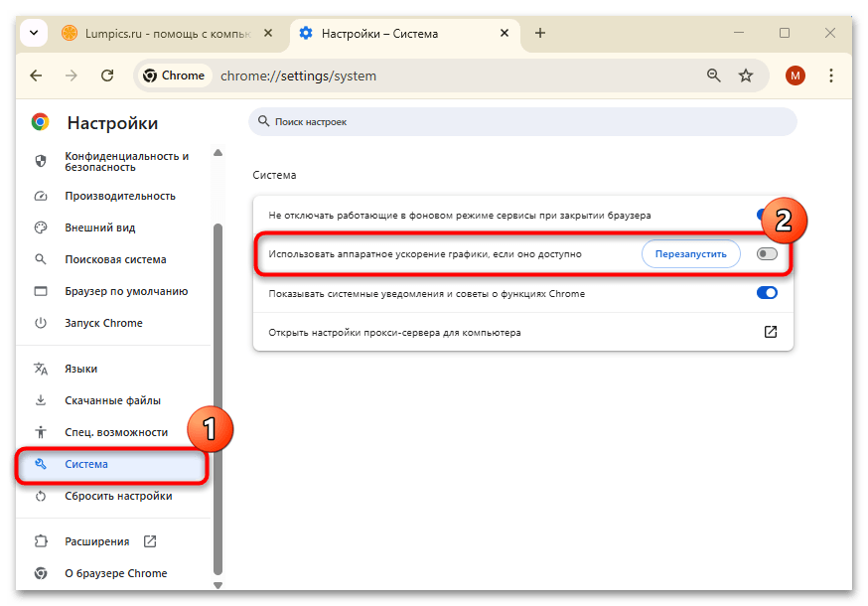Screen dimensions: 868x606
Task: Click sidebar scrollbar up arrow
Action: 218,153
